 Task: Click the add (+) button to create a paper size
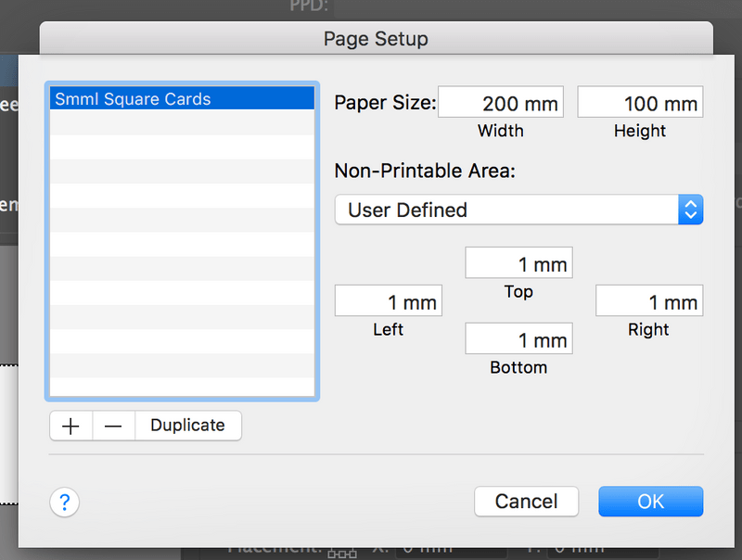(x=70, y=425)
